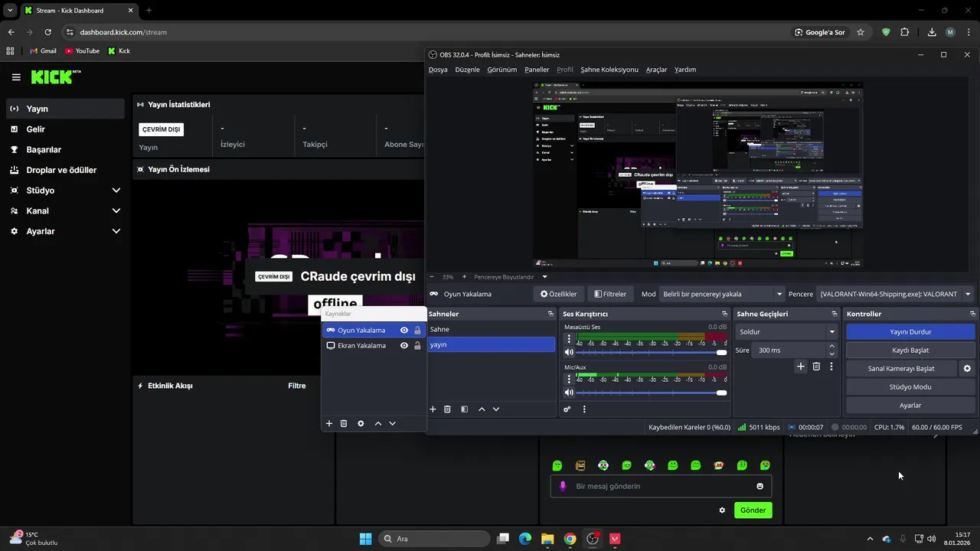Increase transition Süre with up arrow
980x551 pixels.
[832, 347]
